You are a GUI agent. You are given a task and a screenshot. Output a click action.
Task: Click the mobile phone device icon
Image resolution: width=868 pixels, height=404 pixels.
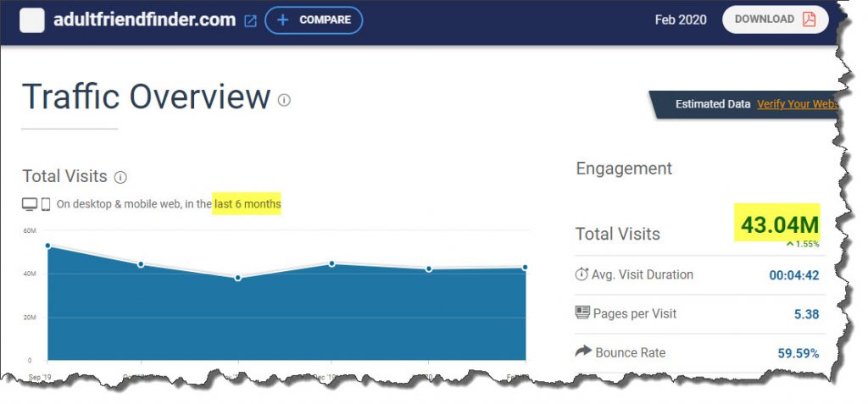[x=46, y=204]
